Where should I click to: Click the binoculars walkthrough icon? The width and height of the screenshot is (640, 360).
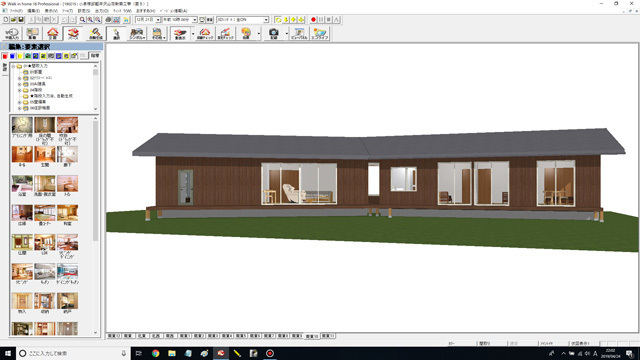(x=136, y=33)
